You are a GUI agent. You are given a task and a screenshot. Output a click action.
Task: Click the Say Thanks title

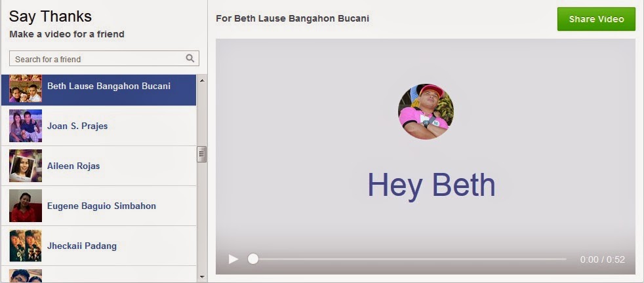tap(50, 16)
